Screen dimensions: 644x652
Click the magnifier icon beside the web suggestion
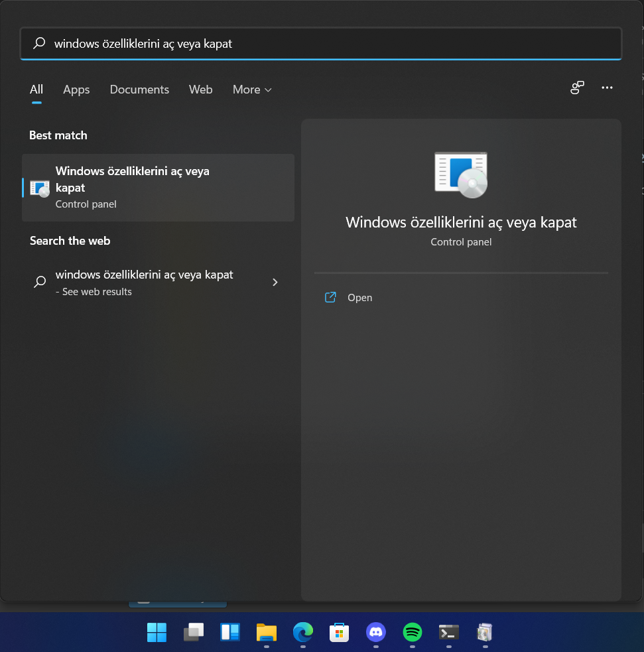tap(40, 282)
